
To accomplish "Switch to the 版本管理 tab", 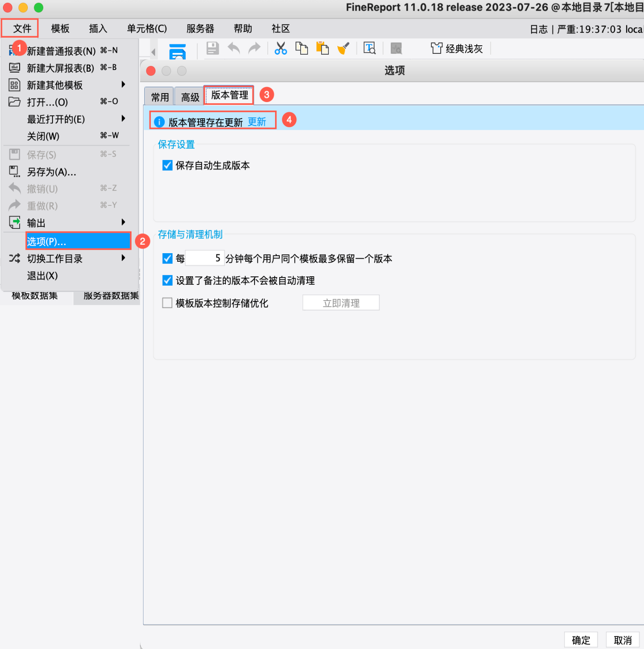I will click(x=230, y=95).
